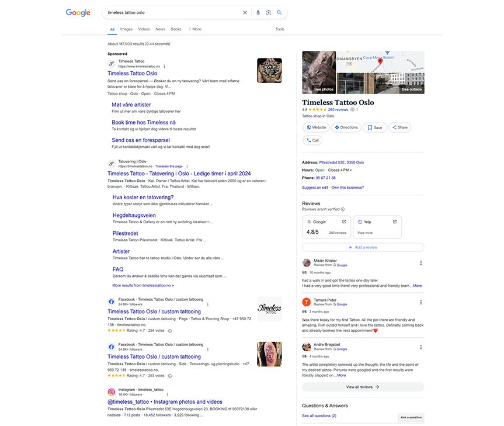Screen dimensions: 504x426
Task: Open Tamara Peter profile avatar
Action: pos(307,302)
